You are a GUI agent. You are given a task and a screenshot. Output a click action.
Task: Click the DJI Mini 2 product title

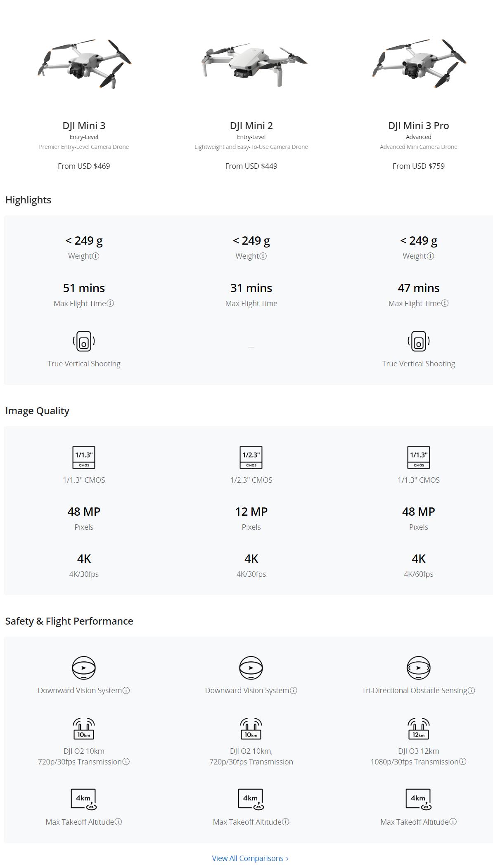pos(251,125)
